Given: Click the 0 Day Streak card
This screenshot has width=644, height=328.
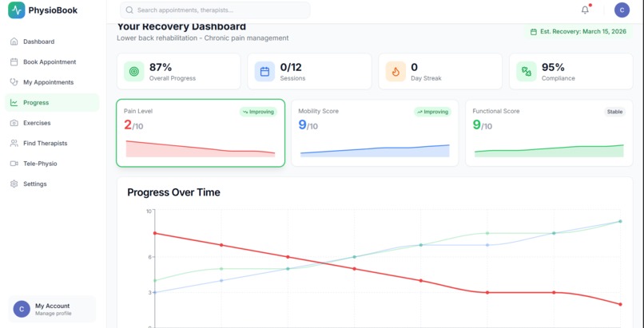Looking at the screenshot, I should tap(440, 71).
